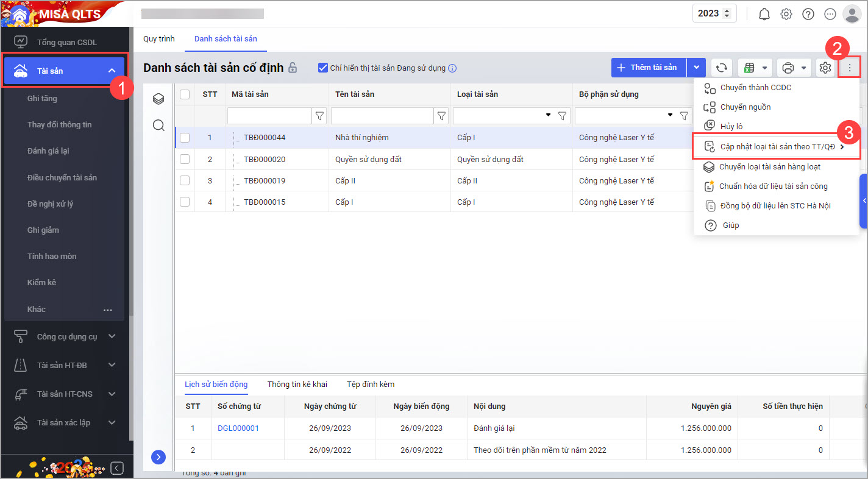Switch to the Thông tin kê khai tab
Screen dimensions: 868x479
[x=297, y=384]
